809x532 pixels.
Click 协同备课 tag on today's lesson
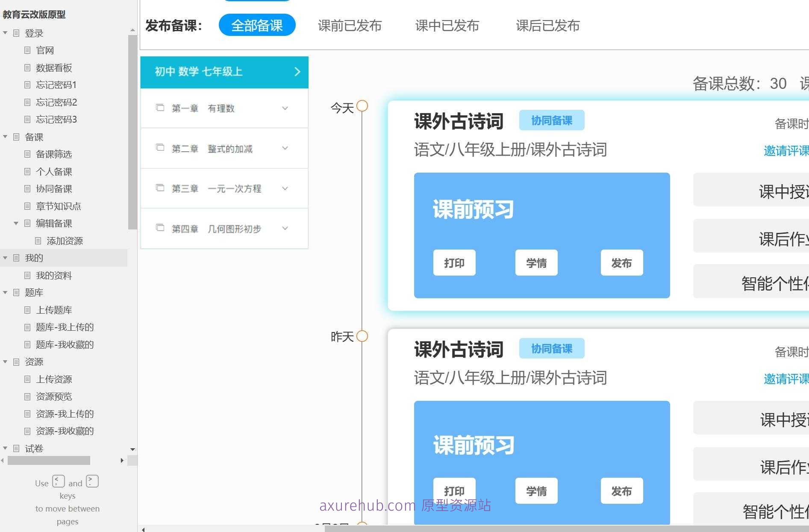pos(552,121)
